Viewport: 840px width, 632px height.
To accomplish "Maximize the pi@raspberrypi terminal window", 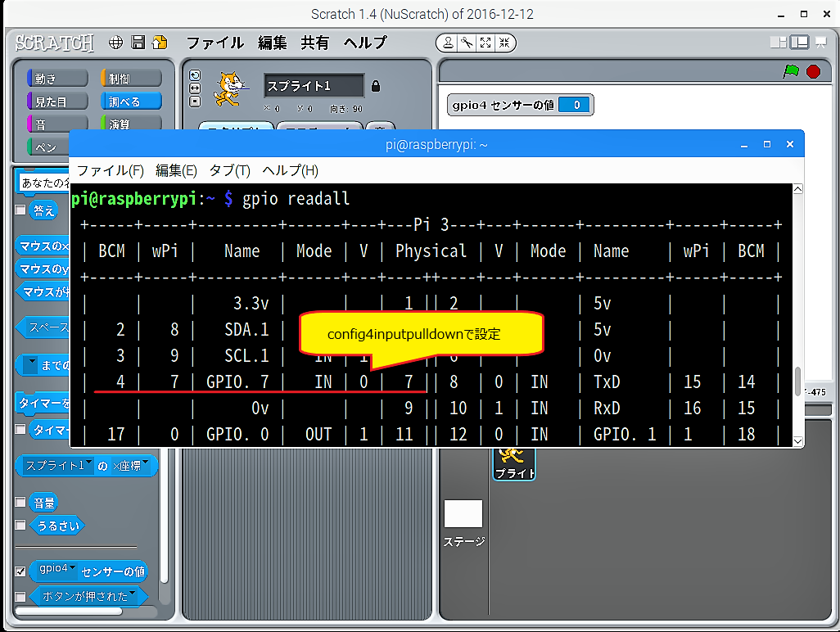I will coord(767,145).
